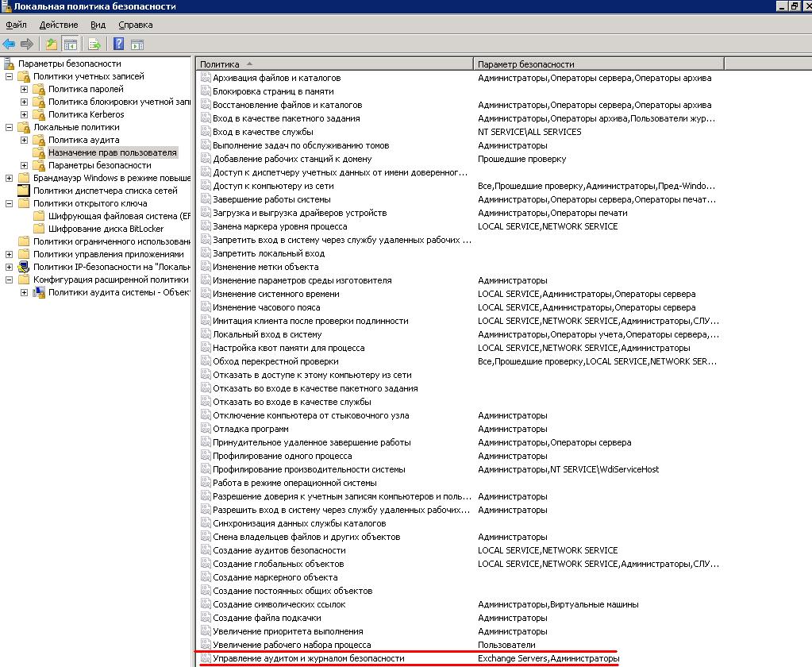Image resolution: width=812 pixels, height=667 pixels.
Task: Open the Вид menu
Action: click(x=98, y=25)
